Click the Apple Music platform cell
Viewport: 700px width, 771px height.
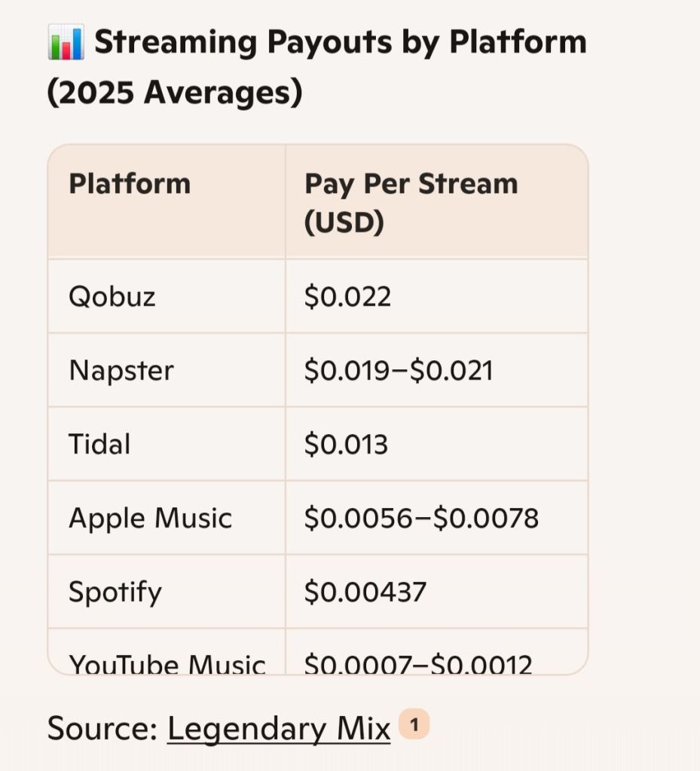150,518
